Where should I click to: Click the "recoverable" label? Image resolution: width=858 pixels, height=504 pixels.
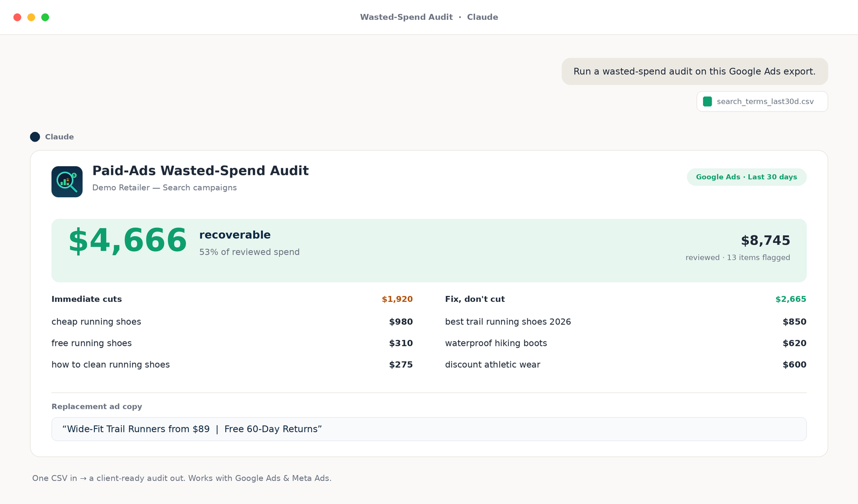[x=235, y=235]
